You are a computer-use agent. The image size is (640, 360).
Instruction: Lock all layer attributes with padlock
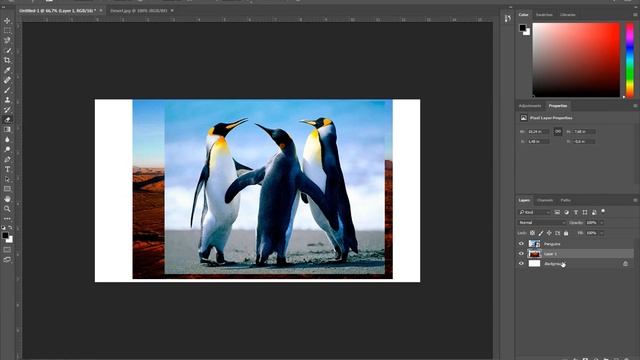566,233
